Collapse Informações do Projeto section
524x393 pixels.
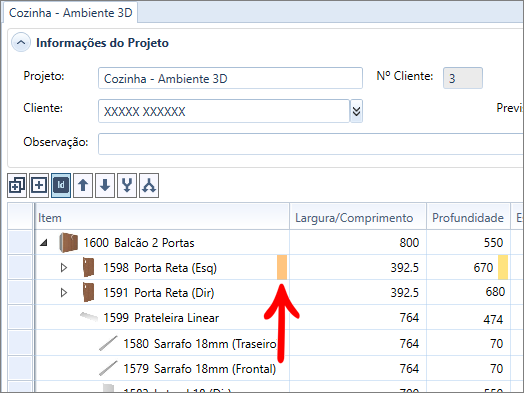click(21, 42)
